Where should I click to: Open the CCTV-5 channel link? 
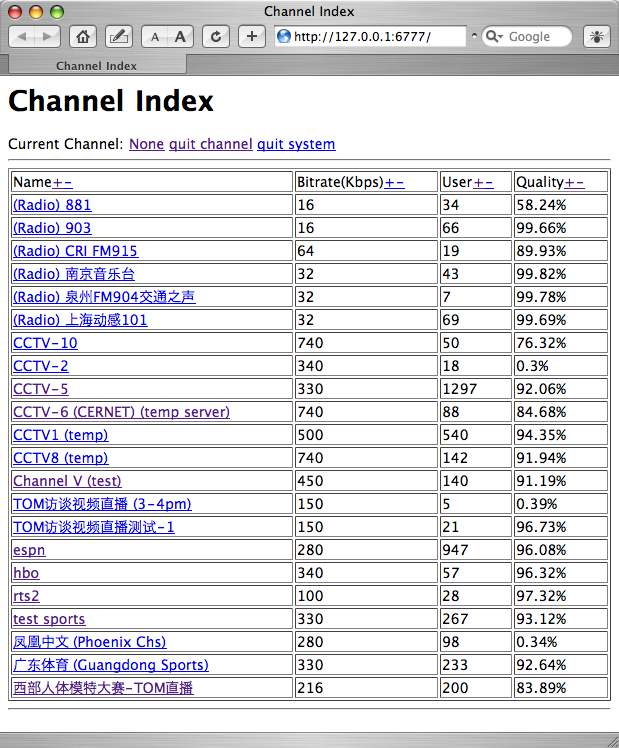(41, 389)
